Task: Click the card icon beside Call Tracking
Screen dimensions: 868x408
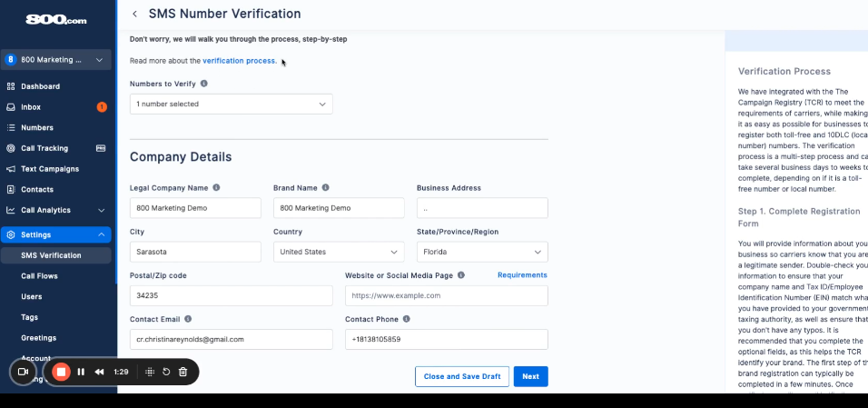Action: 101,148
